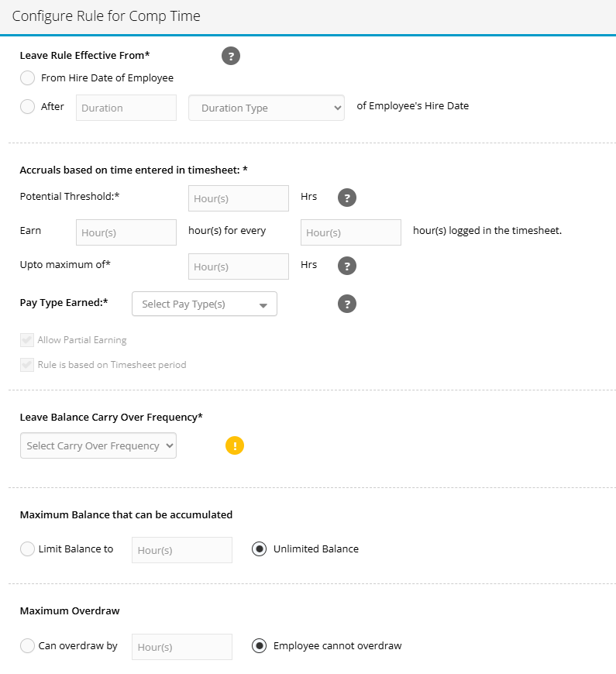Image resolution: width=616 pixels, height=674 pixels.
Task: Select the After duration radio button
Action: pyautogui.click(x=28, y=107)
